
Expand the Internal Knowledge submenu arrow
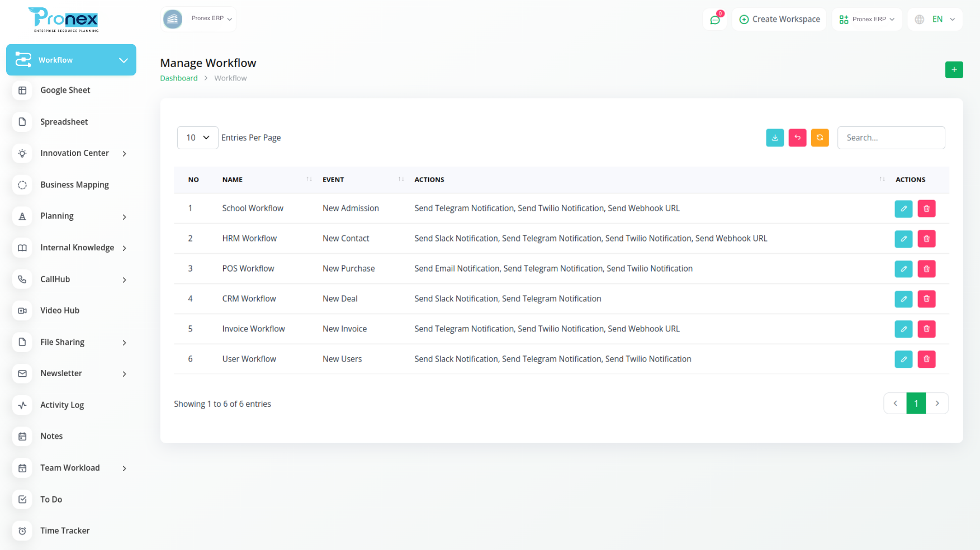(124, 248)
